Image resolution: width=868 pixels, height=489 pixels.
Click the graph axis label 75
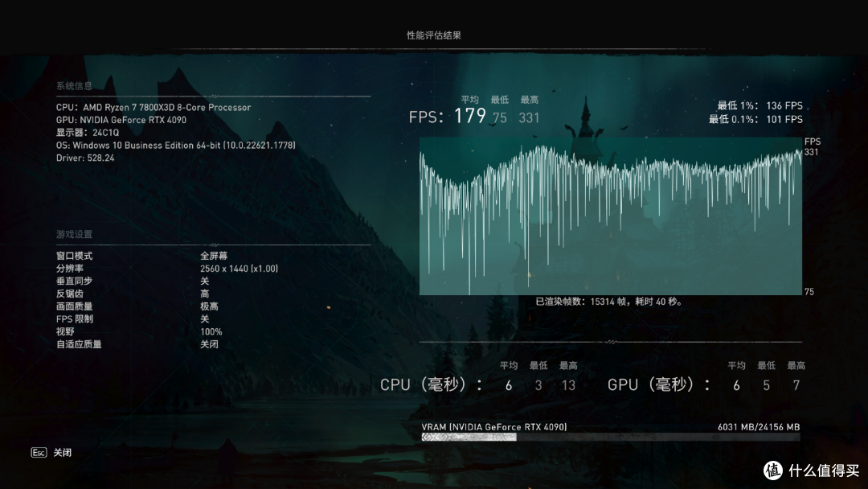tap(809, 292)
